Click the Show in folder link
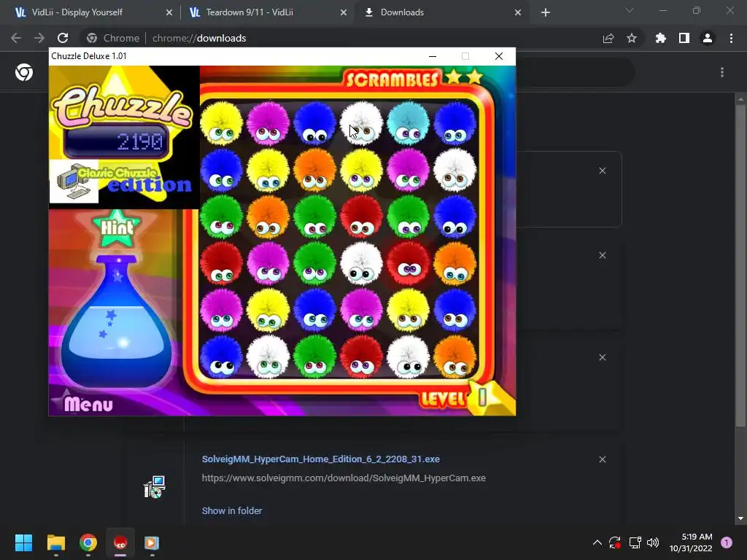Image resolution: width=747 pixels, height=560 pixels. [232, 510]
